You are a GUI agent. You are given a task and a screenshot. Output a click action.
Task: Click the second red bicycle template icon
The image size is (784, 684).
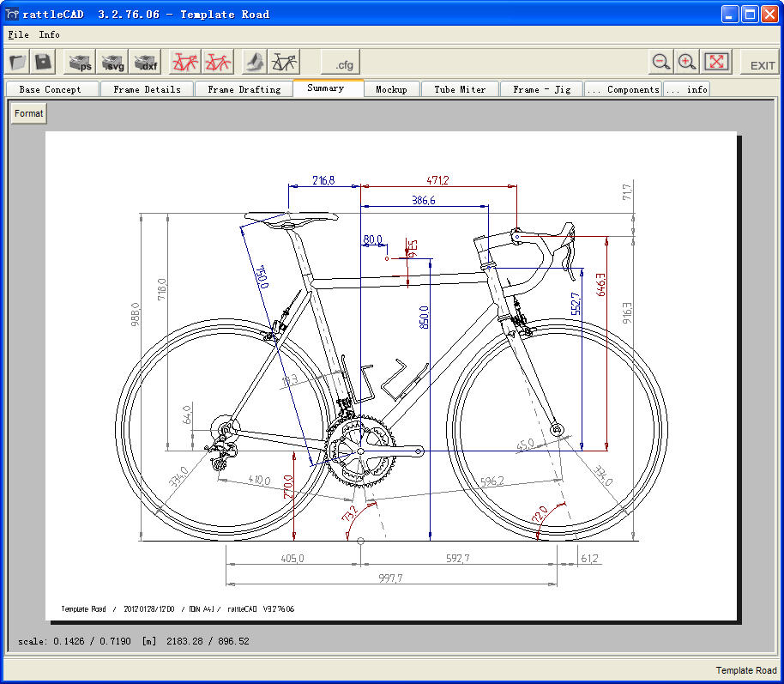[218, 63]
